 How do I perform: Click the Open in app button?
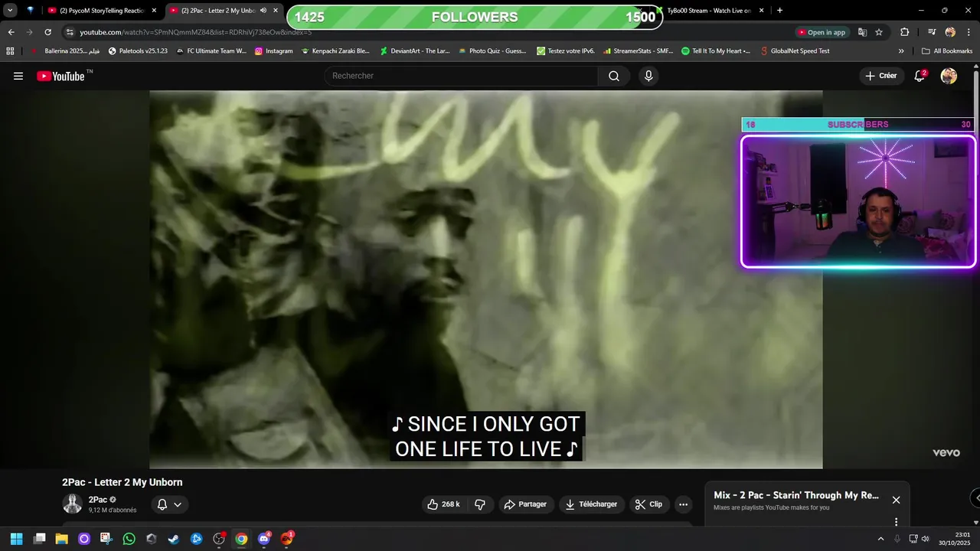pos(822,32)
